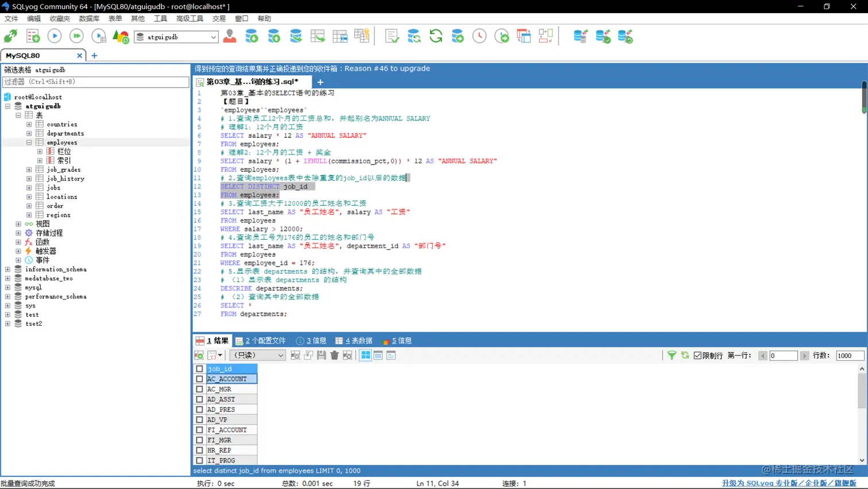Go to next page of rows arrow
Image resolution: width=868 pixels, height=489 pixels.
(804, 356)
